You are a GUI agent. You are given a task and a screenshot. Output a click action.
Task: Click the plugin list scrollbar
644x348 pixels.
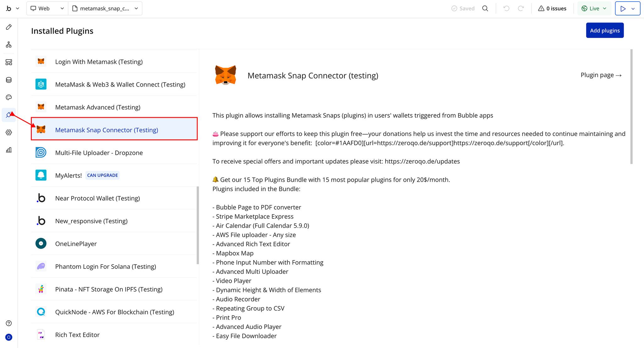coord(198,225)
